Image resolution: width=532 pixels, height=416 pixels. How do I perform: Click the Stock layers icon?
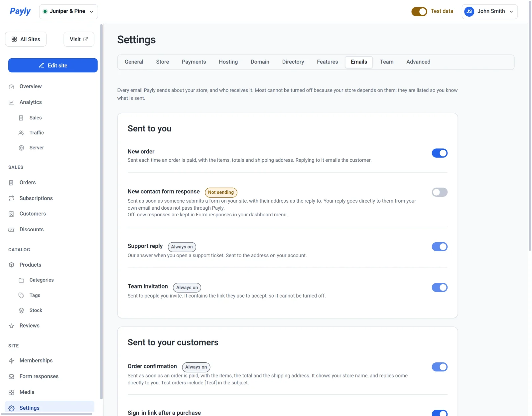point(21,311)
